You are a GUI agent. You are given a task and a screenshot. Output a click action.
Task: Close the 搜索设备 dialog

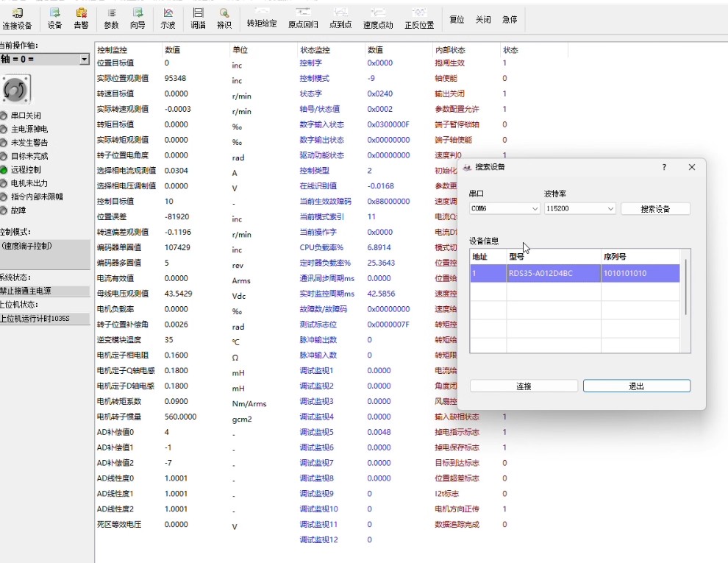tap(692, 167)
